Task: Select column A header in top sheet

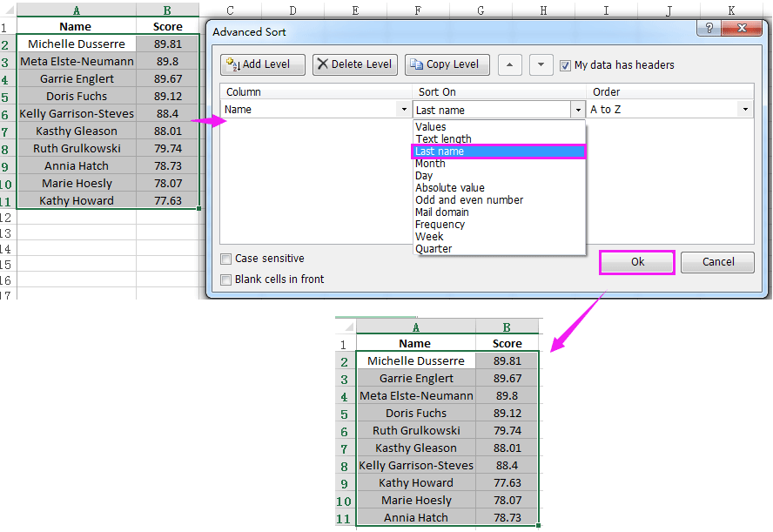Action: (77, 10)
